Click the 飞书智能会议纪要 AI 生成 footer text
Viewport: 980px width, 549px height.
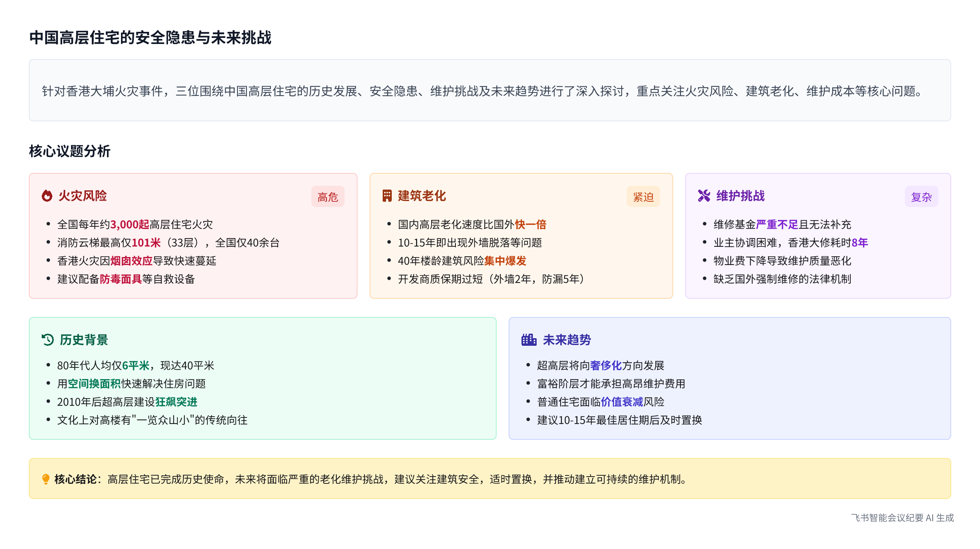[902, 518]
